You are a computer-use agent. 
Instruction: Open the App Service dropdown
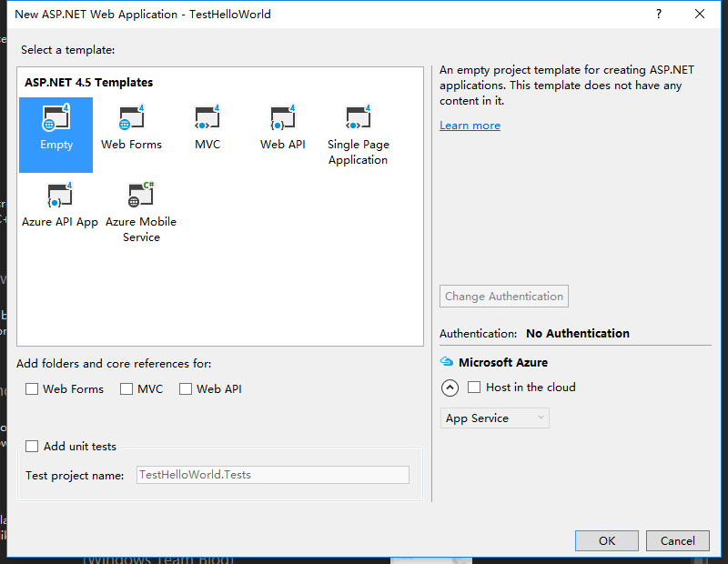[x=494, y=418]
